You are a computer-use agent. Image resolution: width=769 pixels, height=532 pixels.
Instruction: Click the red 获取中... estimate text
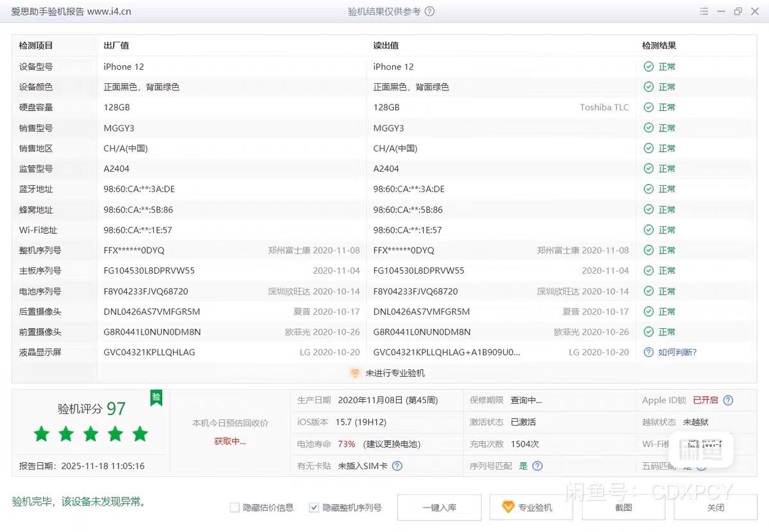tap(230, 442)
